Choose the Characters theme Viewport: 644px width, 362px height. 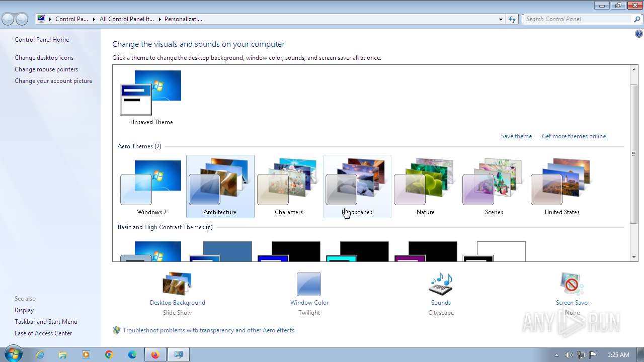click(x=289, y=186)
